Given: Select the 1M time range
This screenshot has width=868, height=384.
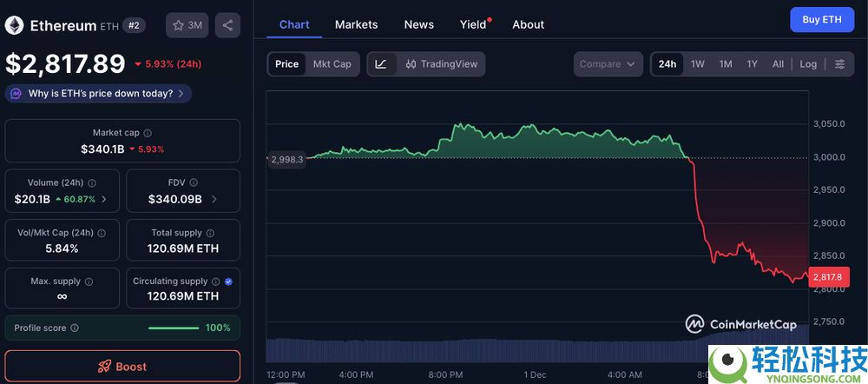Looking at the screenshot, I should pos(726,64).
